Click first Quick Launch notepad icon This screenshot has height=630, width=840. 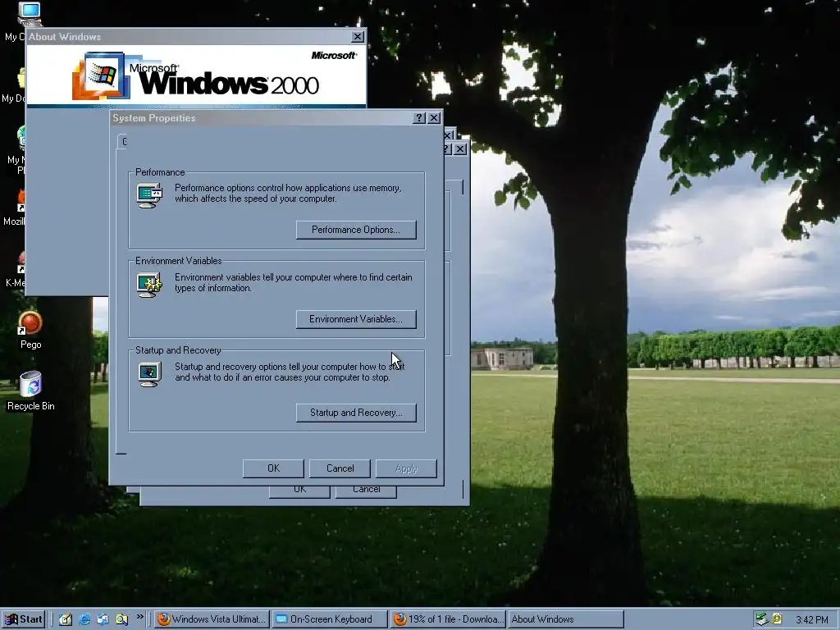click(x=66, y=619)
